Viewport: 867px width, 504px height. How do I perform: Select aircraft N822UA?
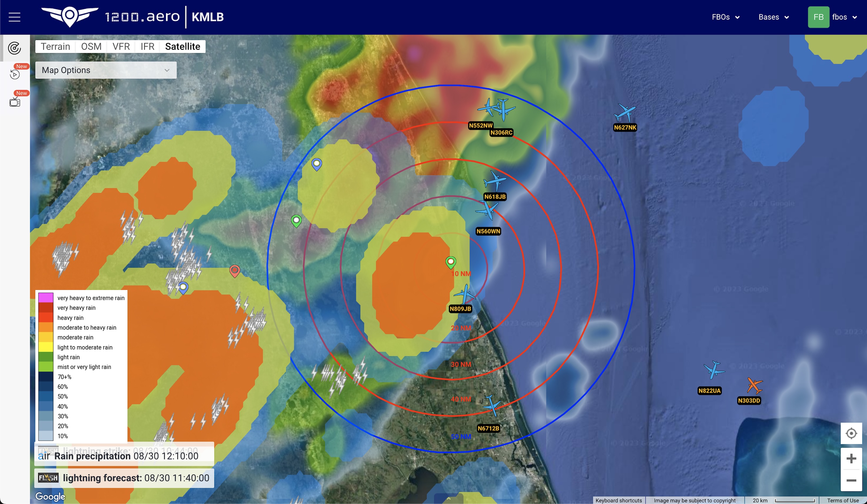pyautogui.click(x=714, y=370)
